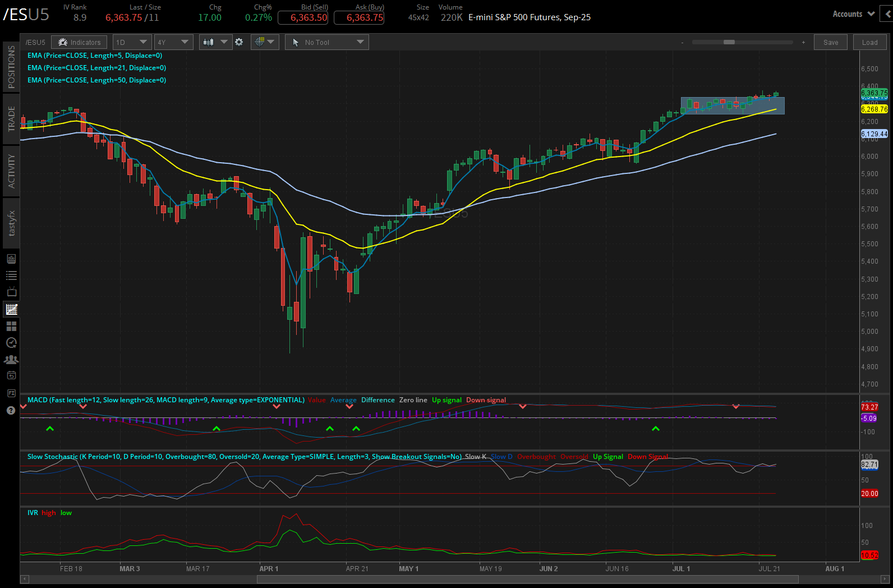Click the MACD study label
The height and width of the screenshot is (588, 893).
coord(166,400)
